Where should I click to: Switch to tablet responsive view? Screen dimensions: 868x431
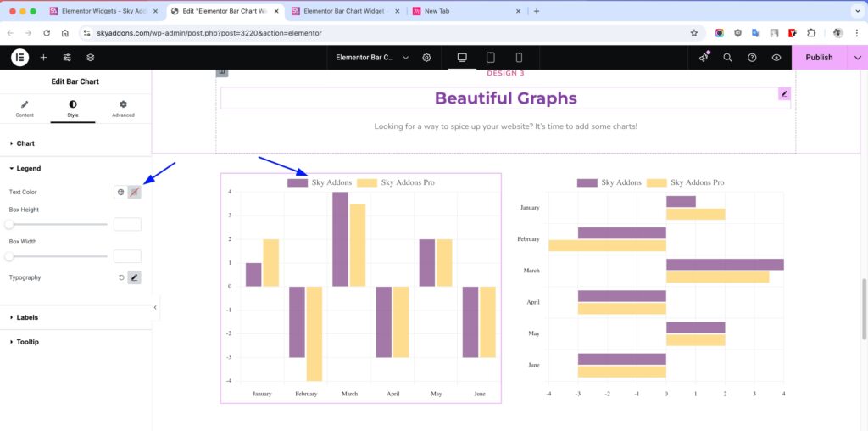[x=491, y=57]
